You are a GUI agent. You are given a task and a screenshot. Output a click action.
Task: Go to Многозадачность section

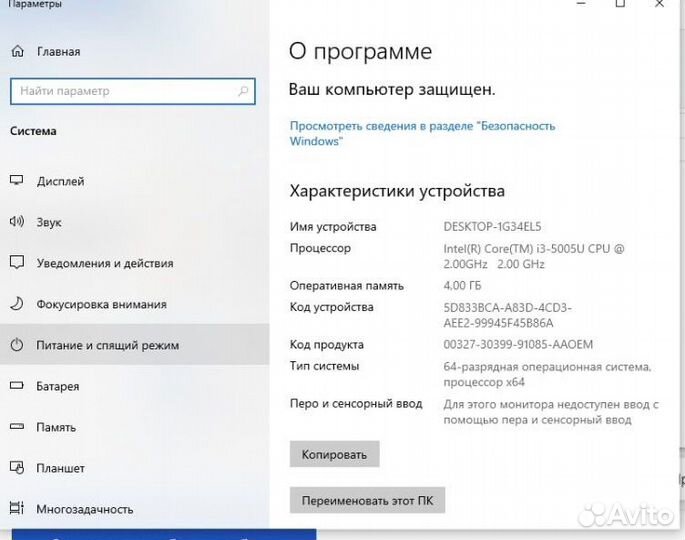pyautogui.click(x=84, y=509)
